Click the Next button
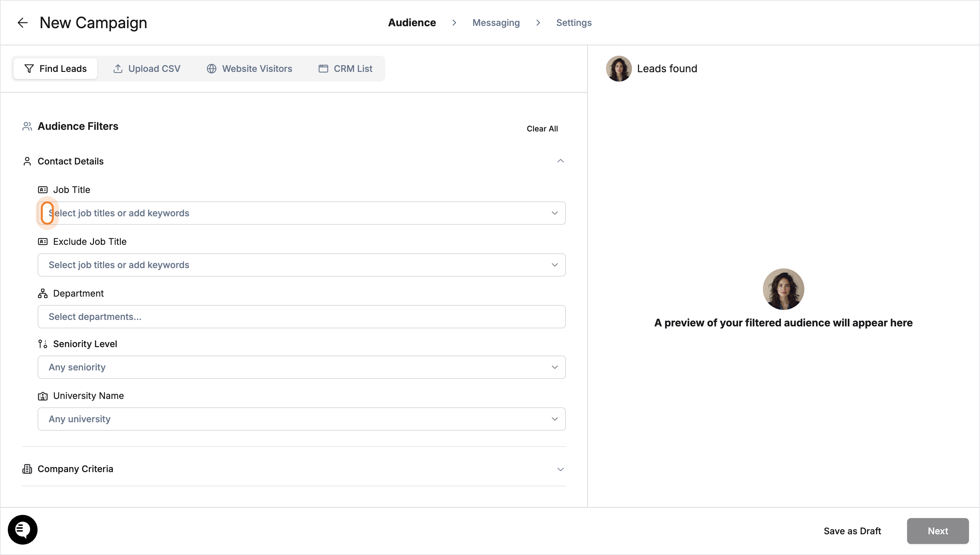 [938, 531]
